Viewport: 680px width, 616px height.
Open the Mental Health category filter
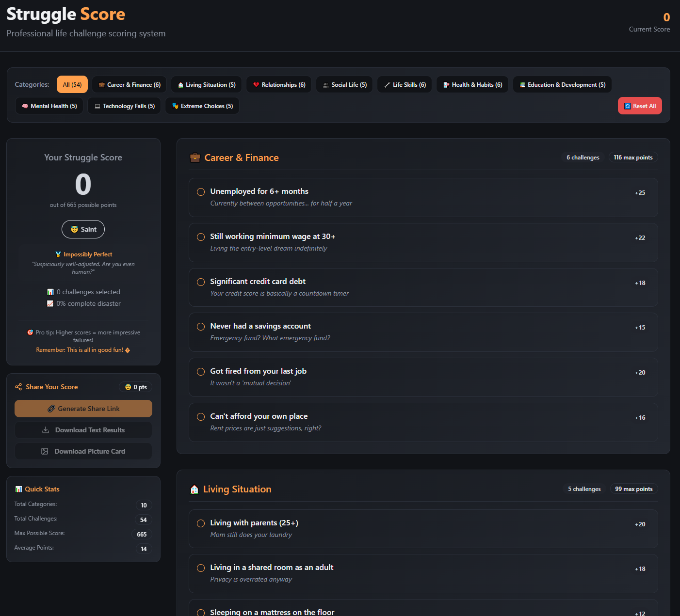(x=49, y=106)
